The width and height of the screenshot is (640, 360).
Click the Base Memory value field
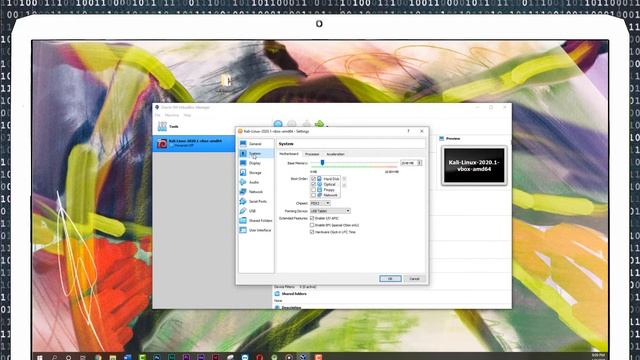[x=409, y=162]
